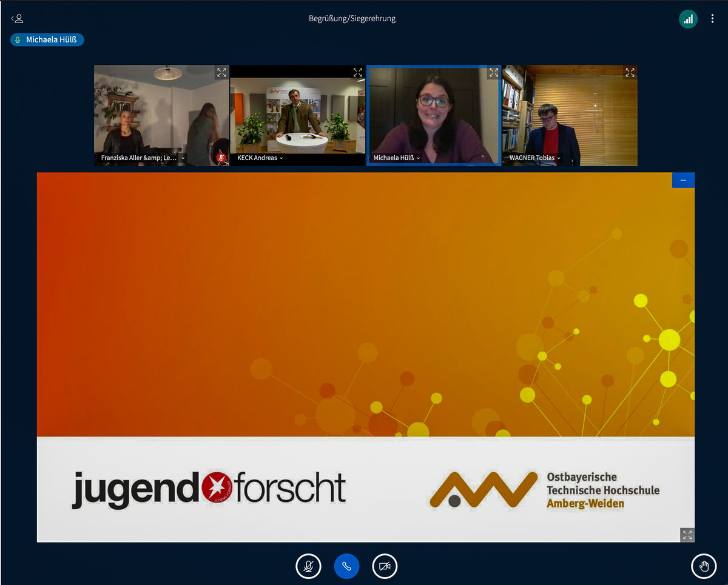Toggle the microphone mute button
Viewport: 728px width, 585px height.
pyautogui.click(x=308, y=566)
